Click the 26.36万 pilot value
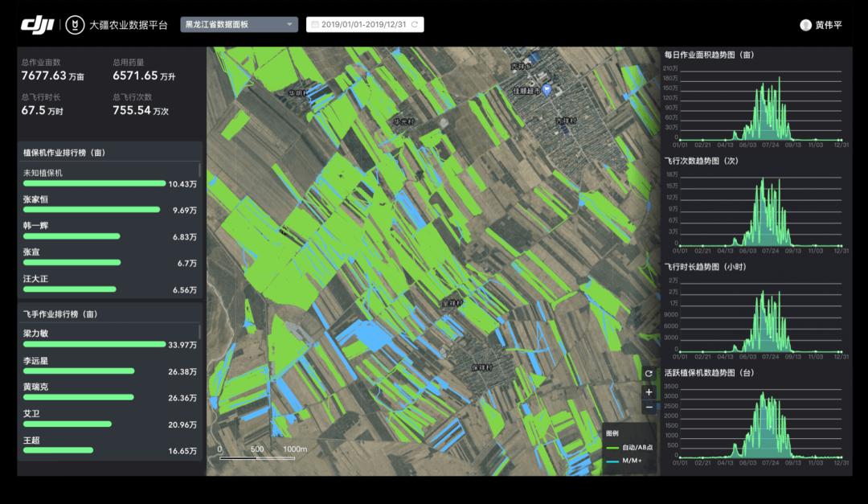 tap(182, 398)
